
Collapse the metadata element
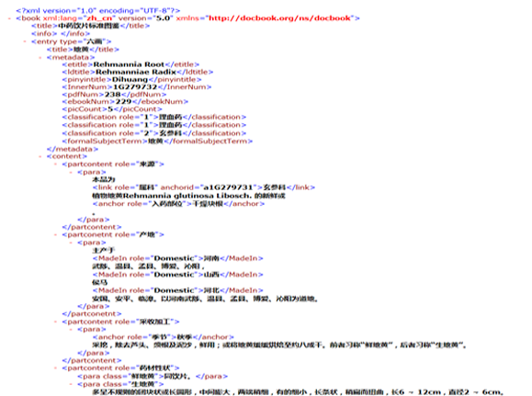pos(40,57)
